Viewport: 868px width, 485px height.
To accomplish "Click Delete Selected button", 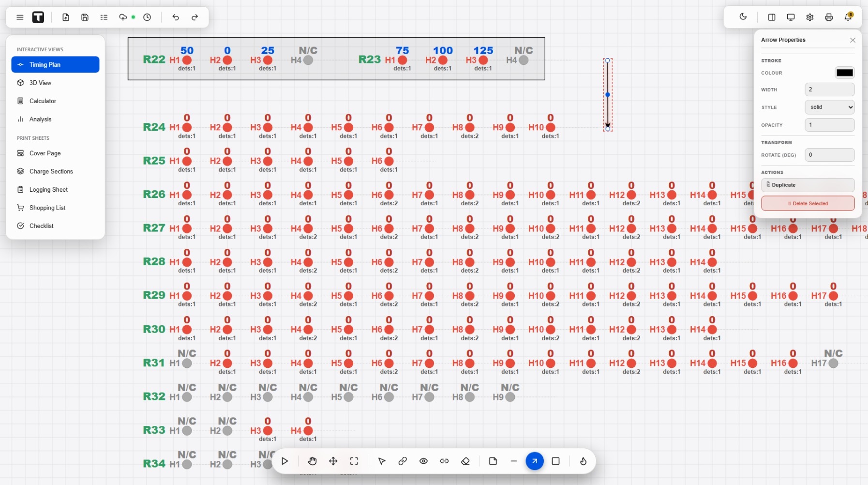I will tap(808, 203).
